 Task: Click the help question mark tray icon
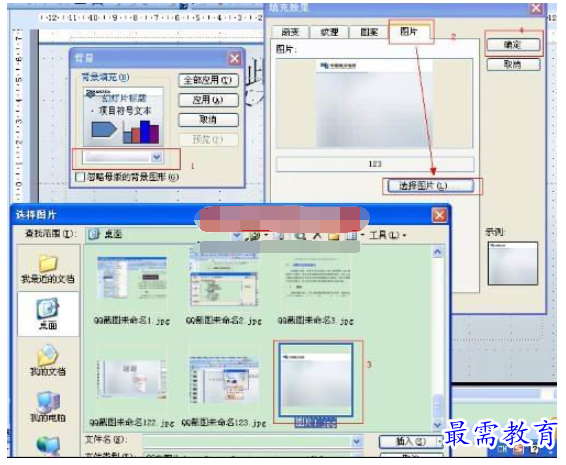(x=535, y=449)
